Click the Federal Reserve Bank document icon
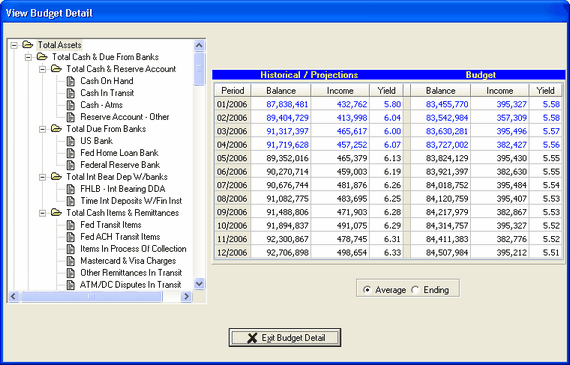 point(71,165)
